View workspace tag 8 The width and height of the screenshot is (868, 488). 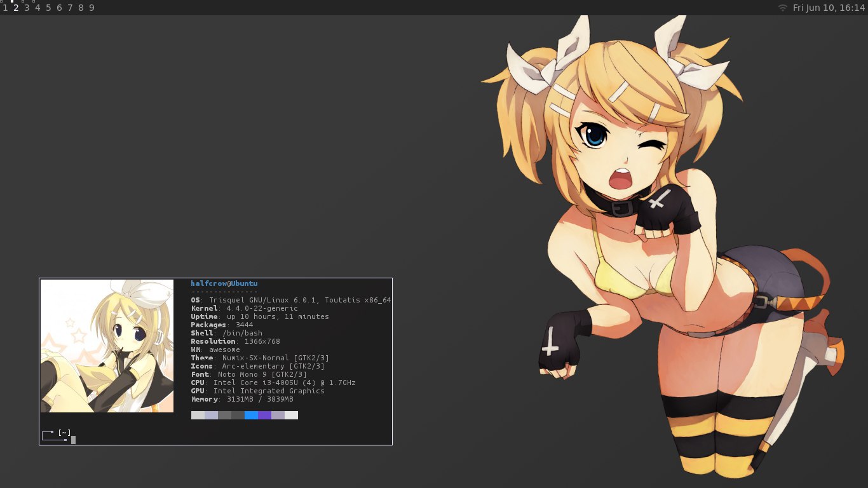(x=81, y=8)
